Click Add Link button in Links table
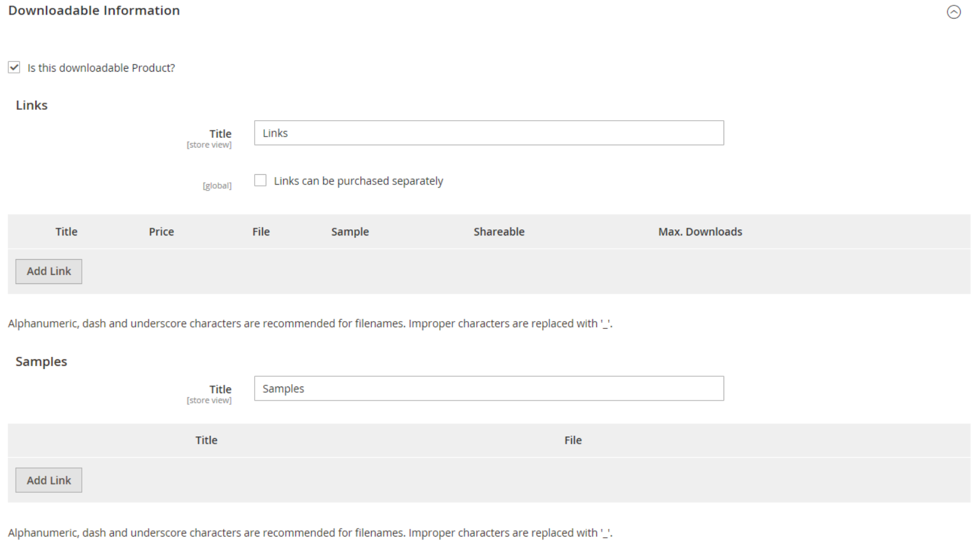Viewport: 980px width, 548px height. 49,271
